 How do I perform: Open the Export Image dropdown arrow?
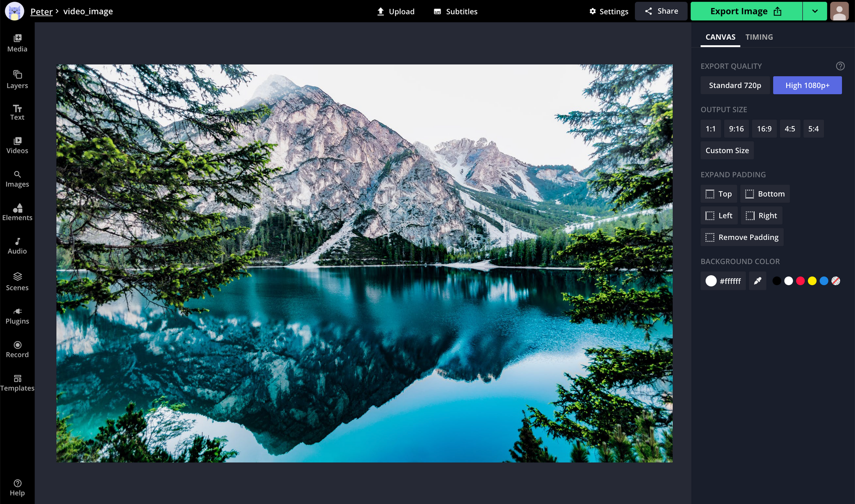click(815, 11)
